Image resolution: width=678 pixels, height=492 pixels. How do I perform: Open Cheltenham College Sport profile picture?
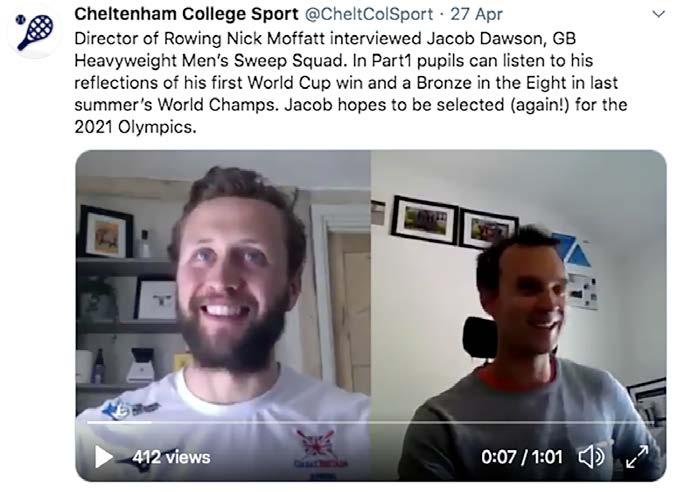click(35, 32)
